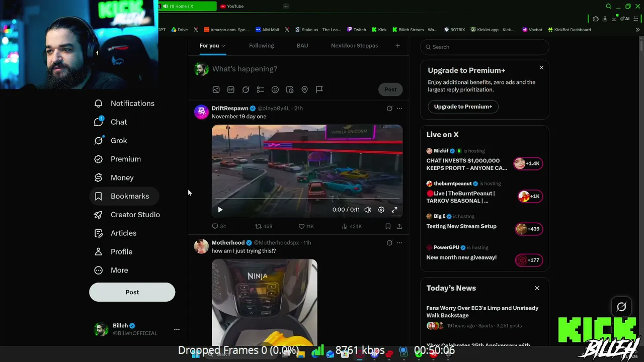Open the floating Grok button
This screenshot has width=644, height=362.
[621, 307]
